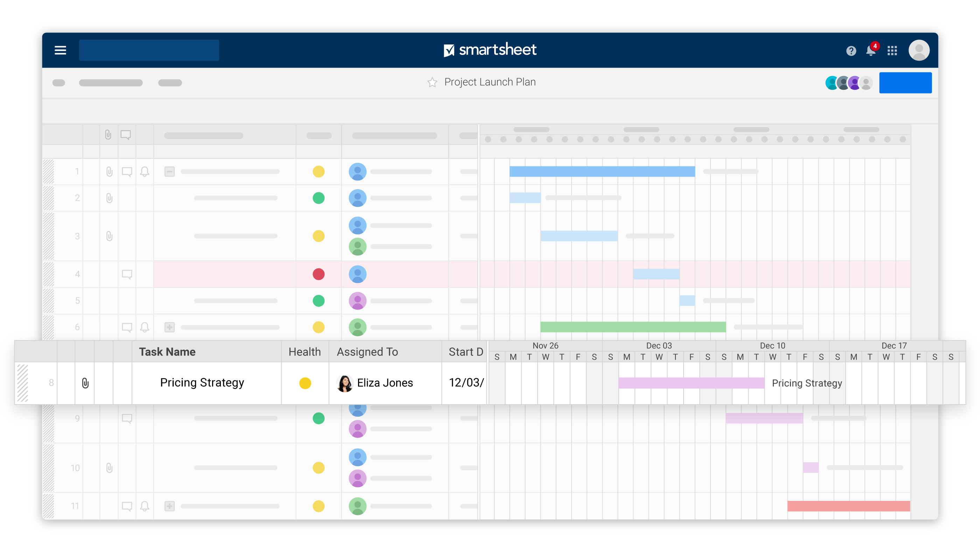The width and height of the screenshot is (980, 552).
Task: Open the comment icon on row 4
Action: 127,274
